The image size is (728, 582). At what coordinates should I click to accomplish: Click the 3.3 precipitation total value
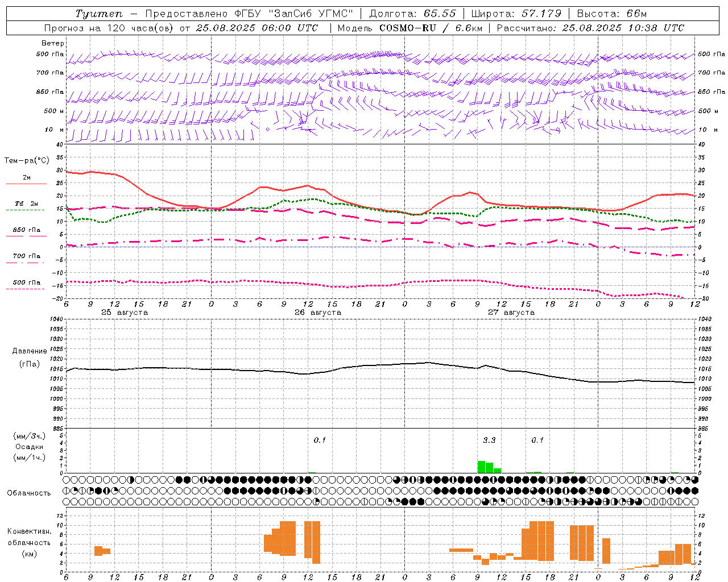click(489, 440)
